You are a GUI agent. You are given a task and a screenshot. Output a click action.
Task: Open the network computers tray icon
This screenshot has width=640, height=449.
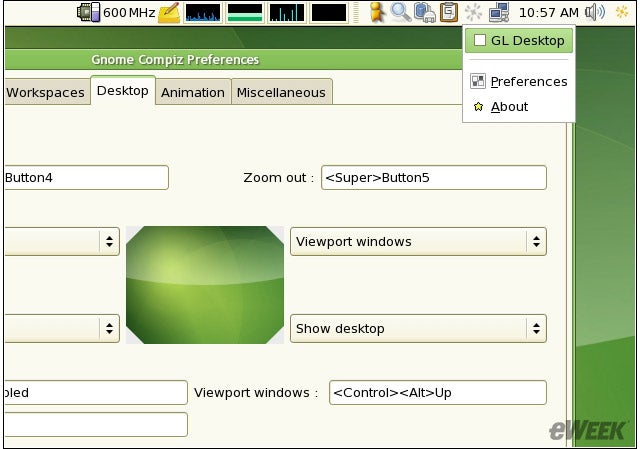click(x=499, y=12)
